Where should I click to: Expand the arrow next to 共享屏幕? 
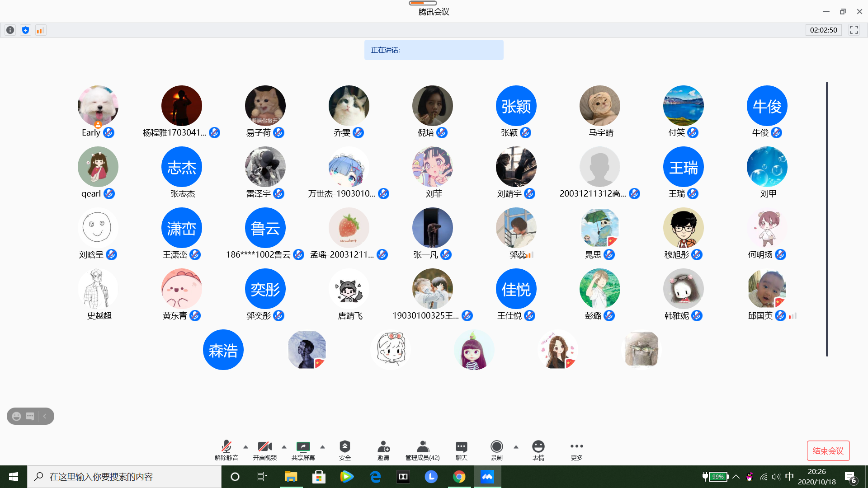click(322, 447)
